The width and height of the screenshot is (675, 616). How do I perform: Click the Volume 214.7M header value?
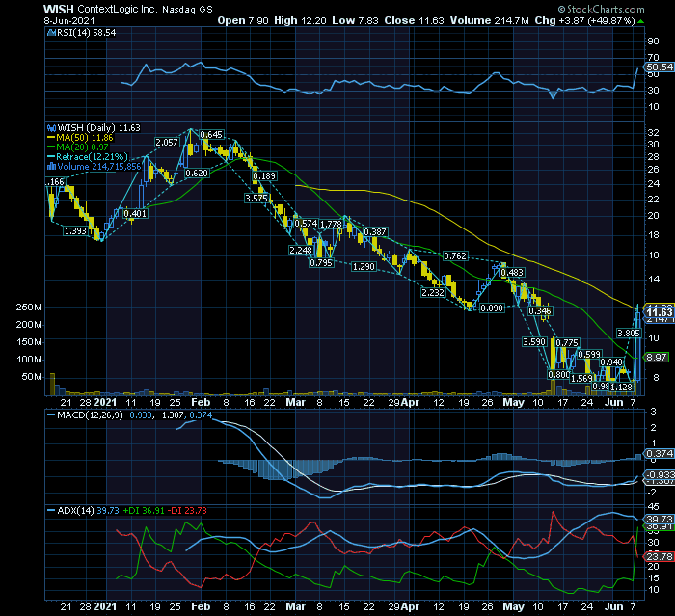[490, 20]
